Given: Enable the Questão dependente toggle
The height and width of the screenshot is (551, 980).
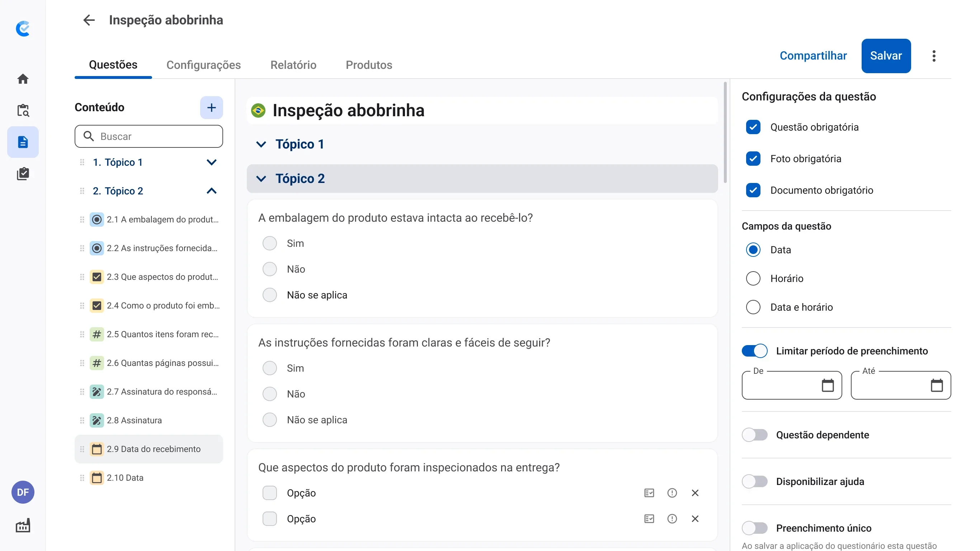Looking at the screenshot, I should click(755, 435).
